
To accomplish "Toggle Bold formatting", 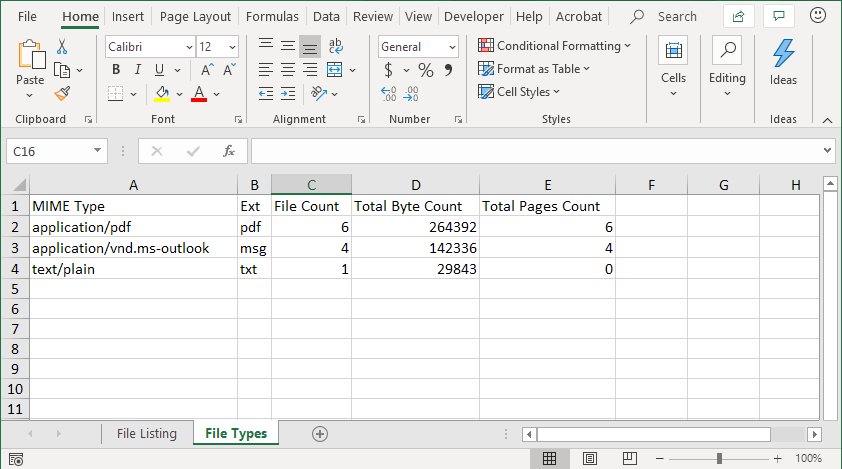I will (116, 70).
